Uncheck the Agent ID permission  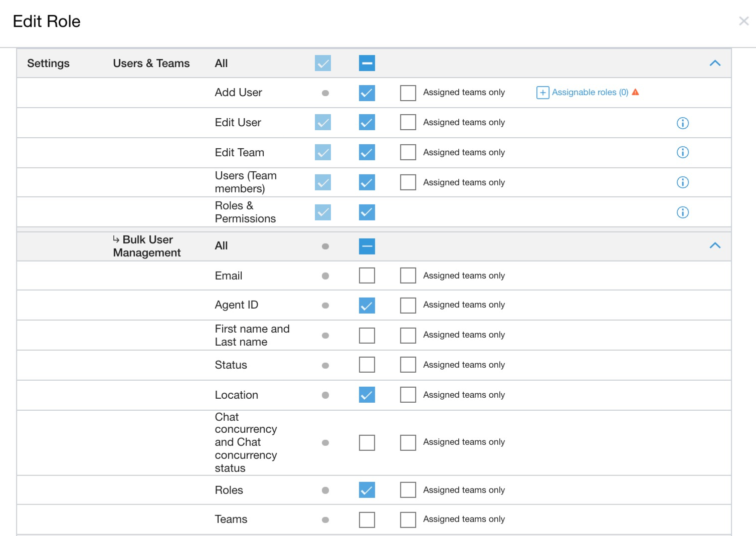(366, 305)
